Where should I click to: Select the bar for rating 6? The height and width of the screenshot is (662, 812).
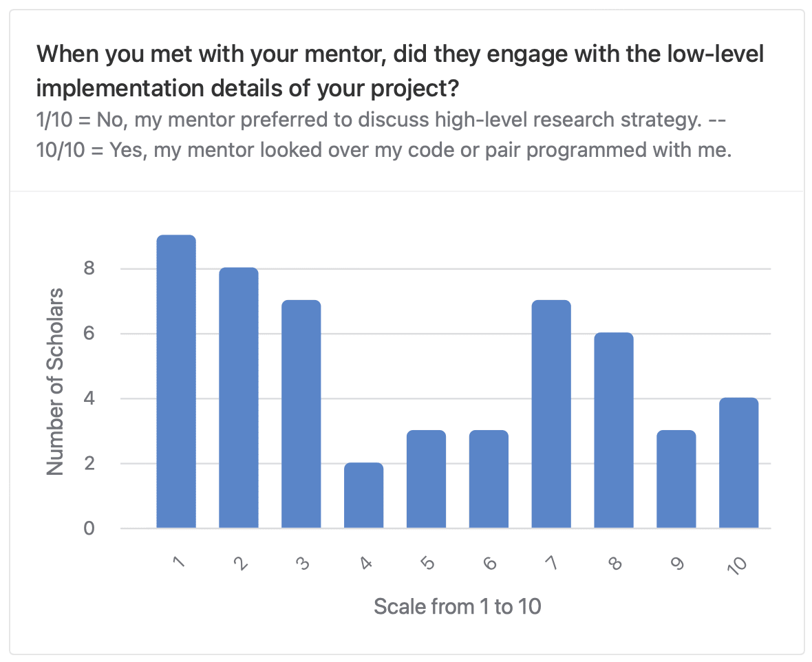click(x=489, y=479)
